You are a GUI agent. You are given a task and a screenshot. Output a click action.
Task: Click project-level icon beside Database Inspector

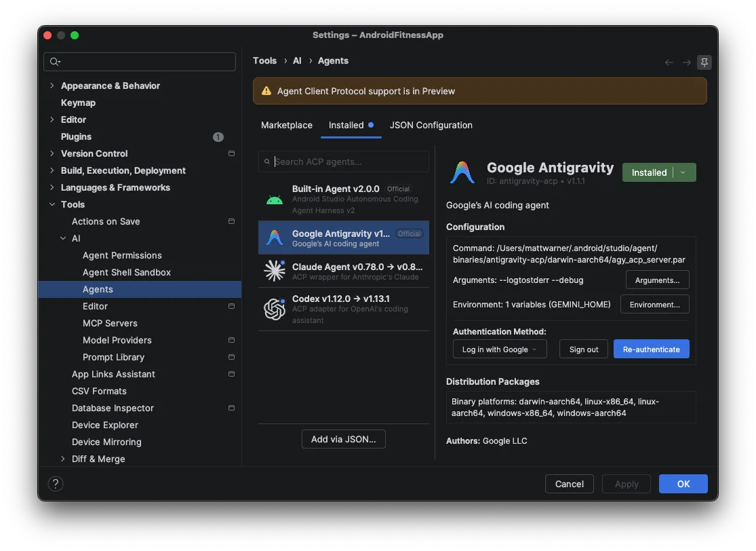coord(231,408)
